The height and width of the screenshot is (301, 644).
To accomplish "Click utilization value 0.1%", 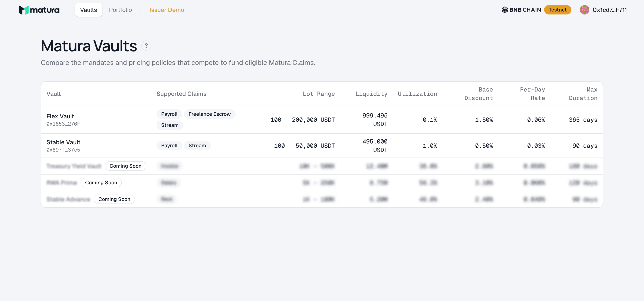I will tap(430, 120).
